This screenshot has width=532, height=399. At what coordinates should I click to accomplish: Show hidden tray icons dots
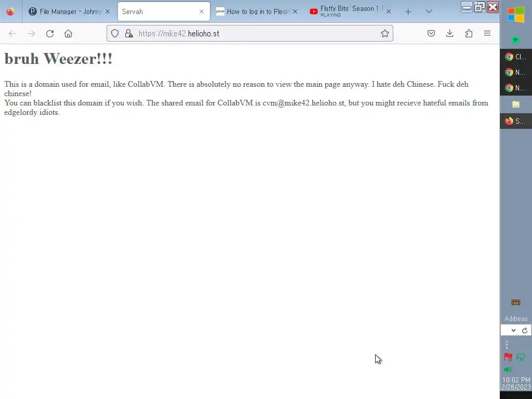[507, 345]
